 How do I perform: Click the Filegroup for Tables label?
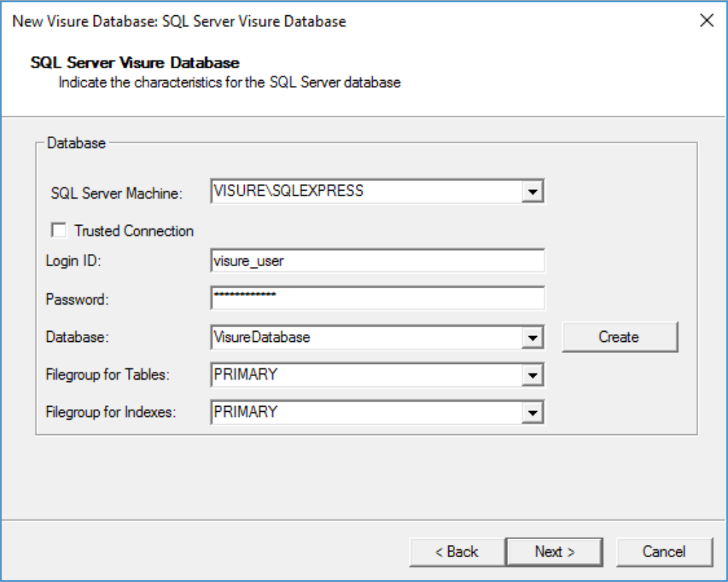pyautogui.click(x=108, y=375)
